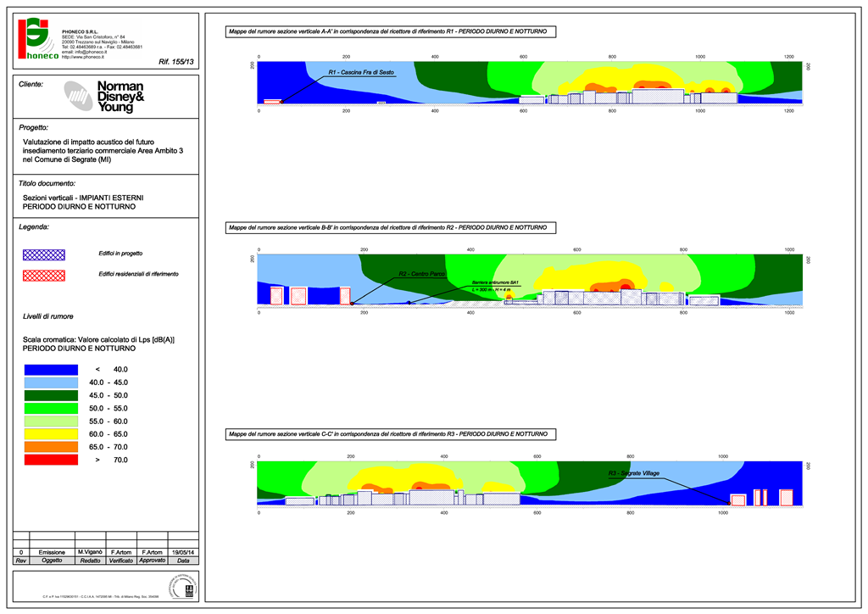The width and height of the screenshot is (868, 614).
Task: Click the 'Progetto:' heading
Action: (34, 127)
